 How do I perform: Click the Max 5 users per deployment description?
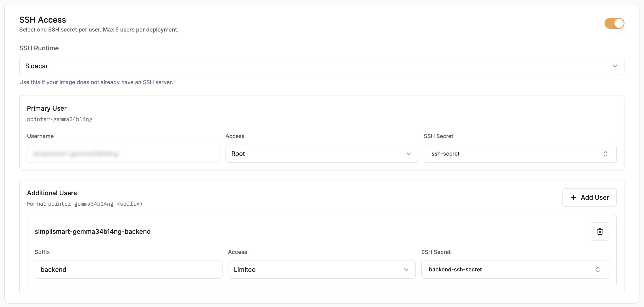[99, 29]
